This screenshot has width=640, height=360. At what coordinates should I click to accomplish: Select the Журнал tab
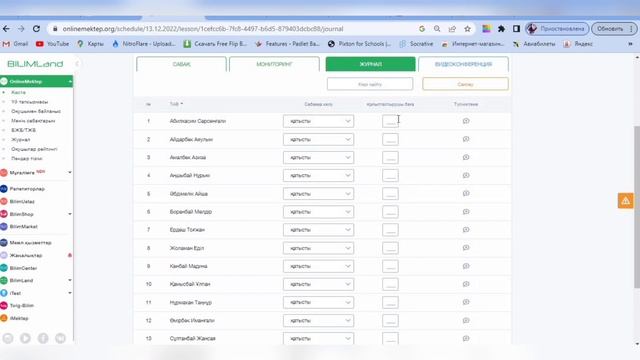371,64
